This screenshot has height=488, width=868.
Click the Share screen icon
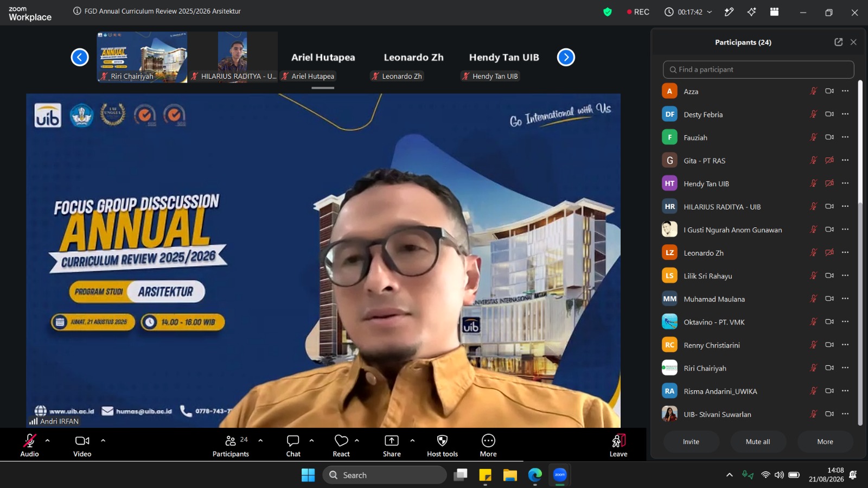point(391,440)
